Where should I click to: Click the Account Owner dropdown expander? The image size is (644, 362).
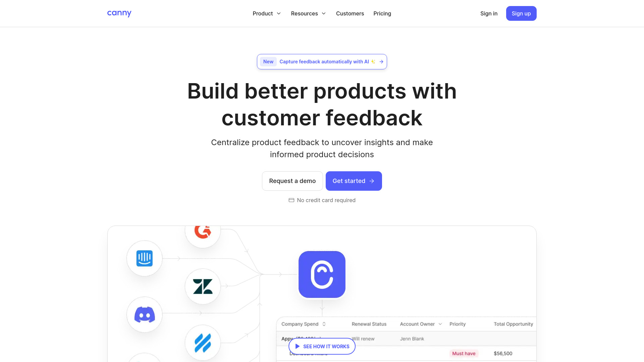coord(441,324)
